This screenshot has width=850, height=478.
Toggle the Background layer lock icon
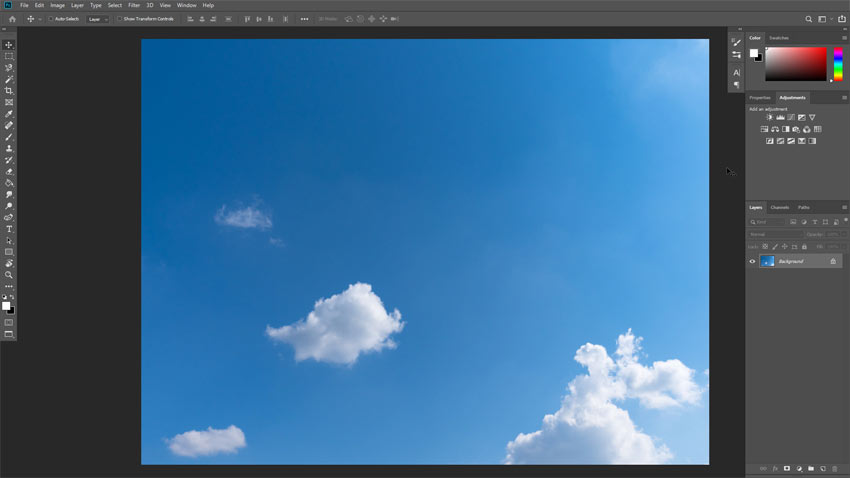pyautogui.click(x=833, y=261)
